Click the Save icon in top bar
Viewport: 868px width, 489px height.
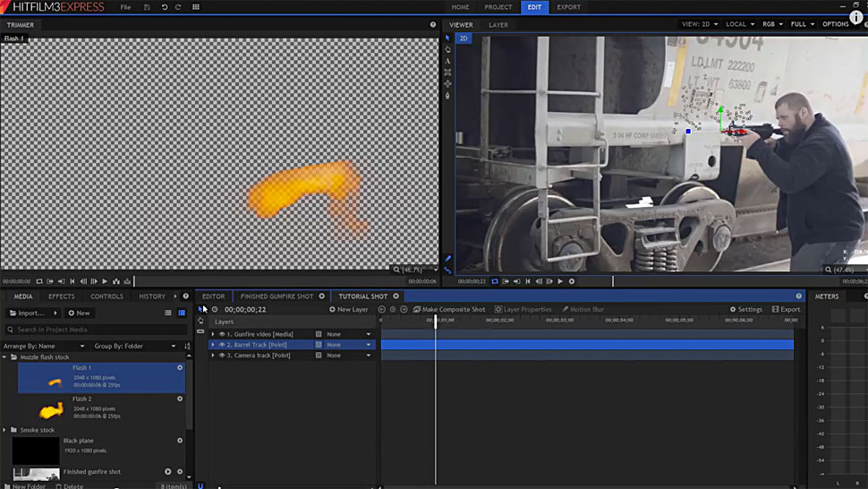147,7
